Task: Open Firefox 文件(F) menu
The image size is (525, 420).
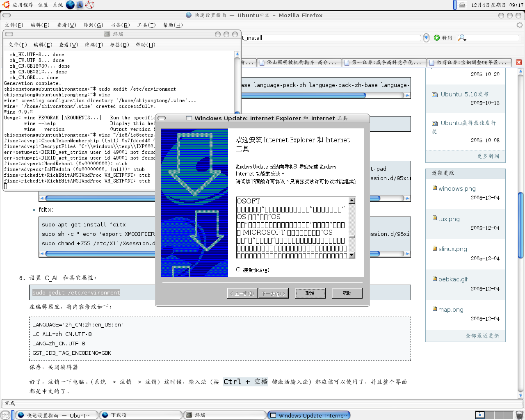Action: click(x=14, y=25)
